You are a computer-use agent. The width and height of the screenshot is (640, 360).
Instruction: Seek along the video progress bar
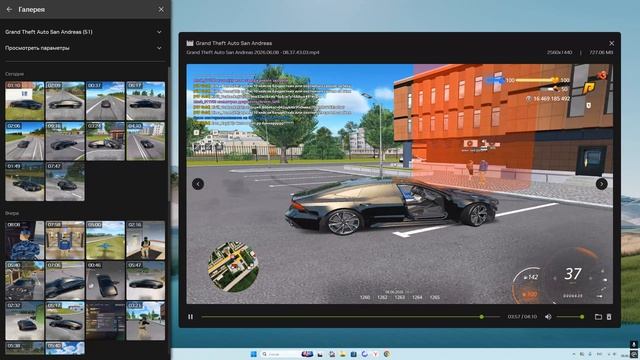[350, 317]
